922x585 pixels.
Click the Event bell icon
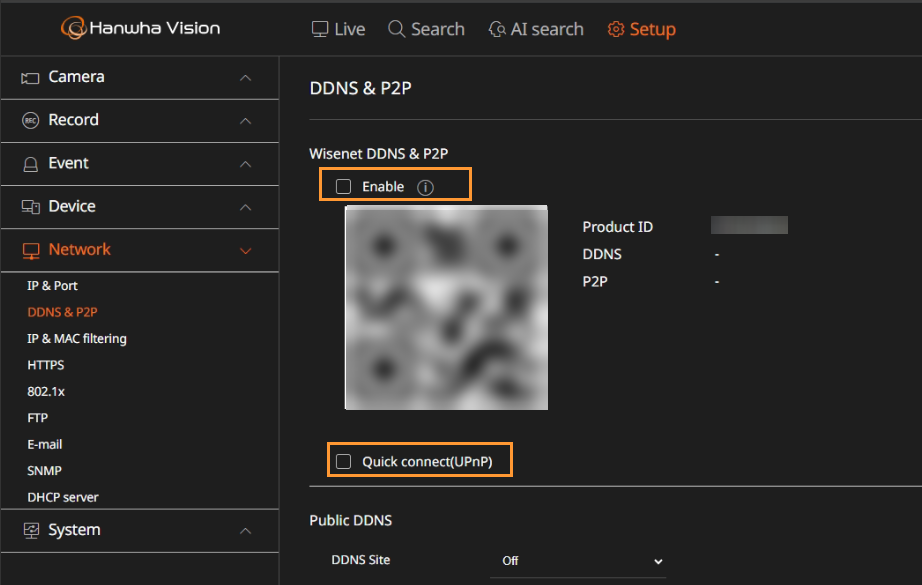point(31,164)
